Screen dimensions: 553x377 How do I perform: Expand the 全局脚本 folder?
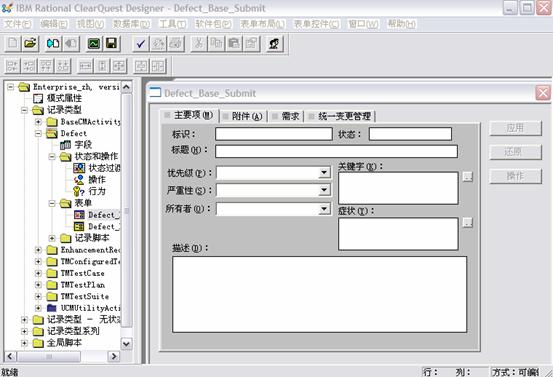coord(24,343)
